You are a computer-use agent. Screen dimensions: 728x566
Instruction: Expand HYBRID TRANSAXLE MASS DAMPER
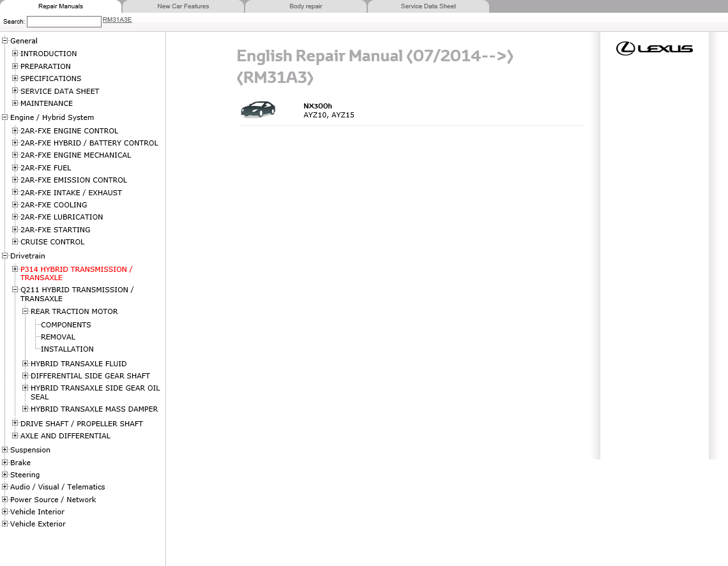click(x=26, y=409)
